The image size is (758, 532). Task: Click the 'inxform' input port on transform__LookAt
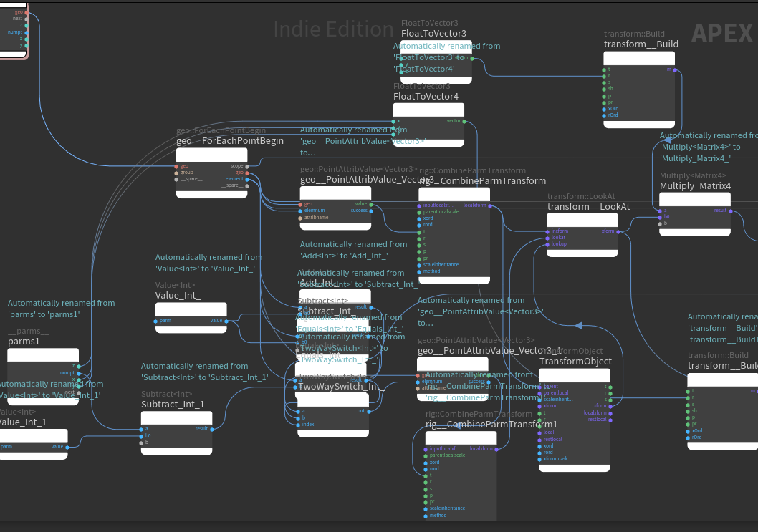click(547, 231)
